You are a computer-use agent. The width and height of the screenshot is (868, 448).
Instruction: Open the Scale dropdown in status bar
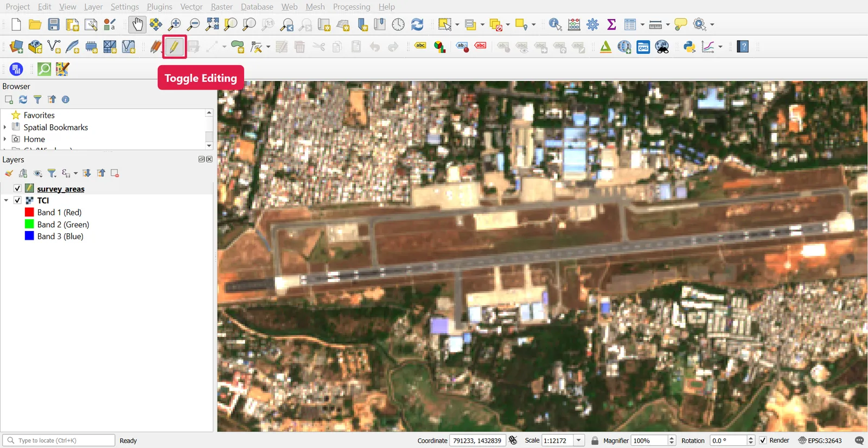(579, 440)
